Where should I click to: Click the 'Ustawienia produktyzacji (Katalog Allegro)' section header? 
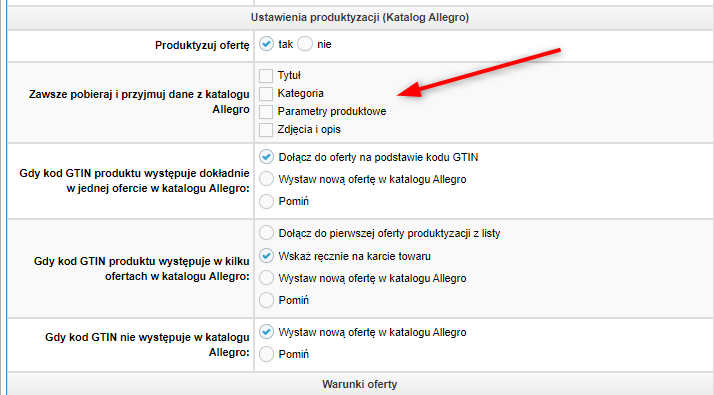coord(360,18)
